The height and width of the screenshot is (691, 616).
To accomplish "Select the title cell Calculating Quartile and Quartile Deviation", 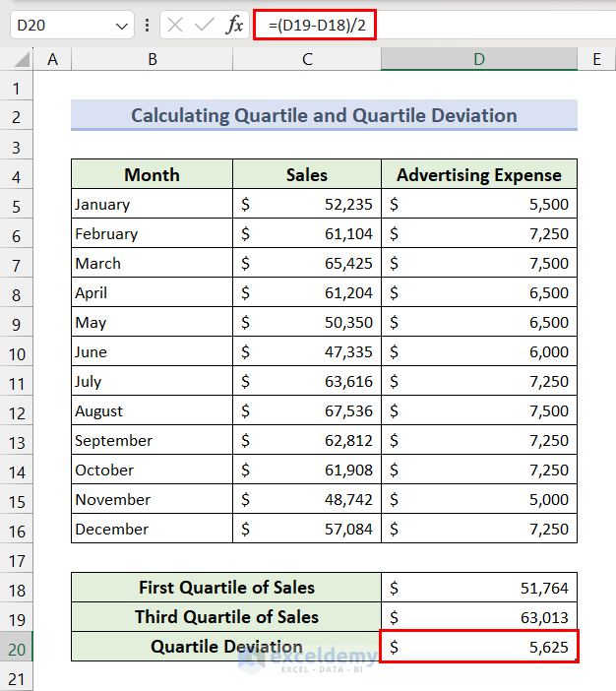I will (324, 116).
